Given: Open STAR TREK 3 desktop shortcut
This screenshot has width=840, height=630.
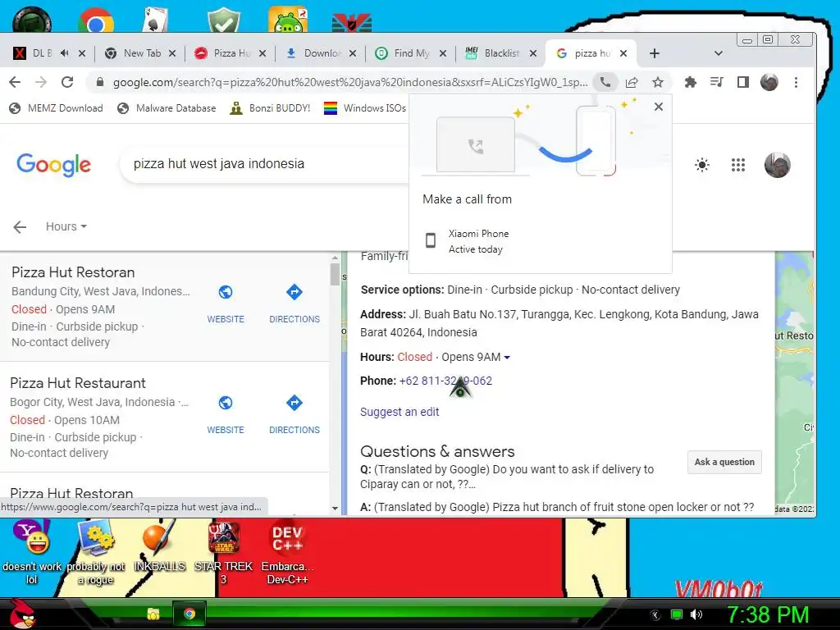Looking at the screenshot, I should point(223,554).
